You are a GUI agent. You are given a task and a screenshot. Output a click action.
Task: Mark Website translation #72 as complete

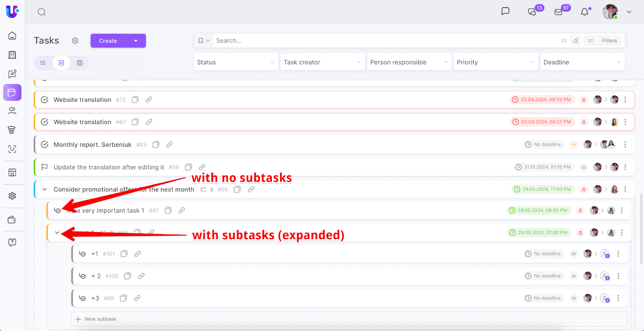45,100
